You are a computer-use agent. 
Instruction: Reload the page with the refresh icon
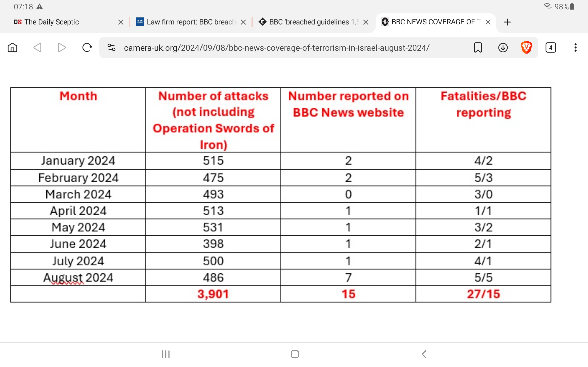87,47
